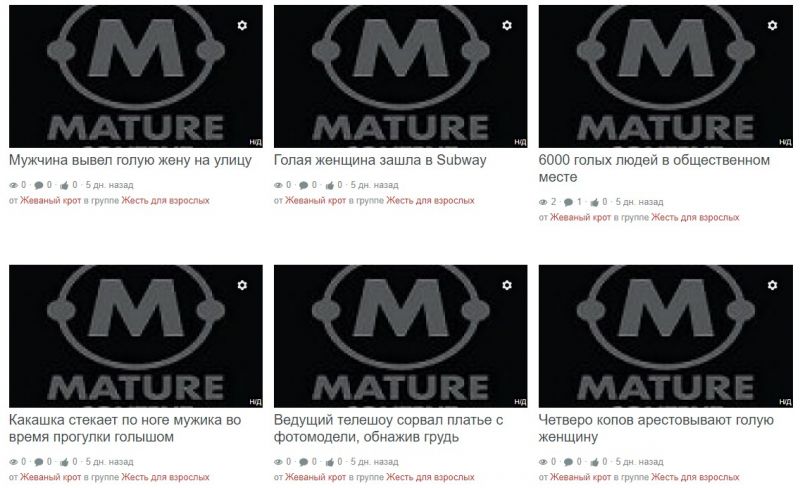Open gear menu on the Какашка стекает video thumbnail
The width and height of the screenshot is (800, 488).
click(242, 285)
